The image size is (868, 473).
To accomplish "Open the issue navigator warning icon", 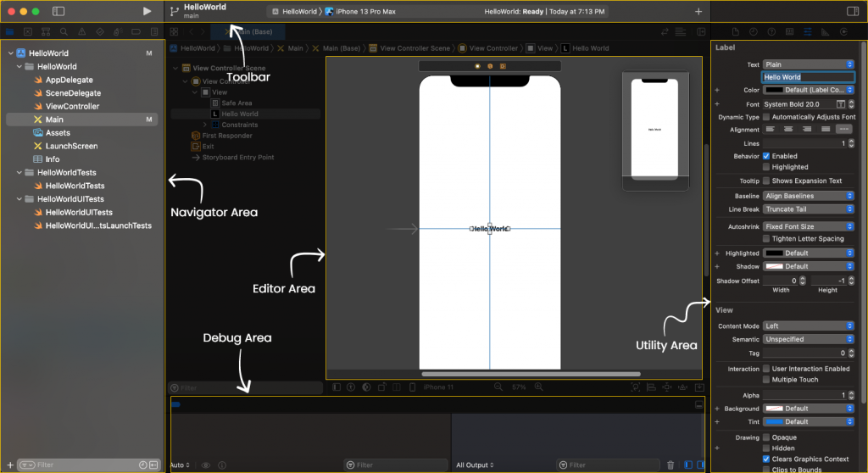I will (82, 31).
